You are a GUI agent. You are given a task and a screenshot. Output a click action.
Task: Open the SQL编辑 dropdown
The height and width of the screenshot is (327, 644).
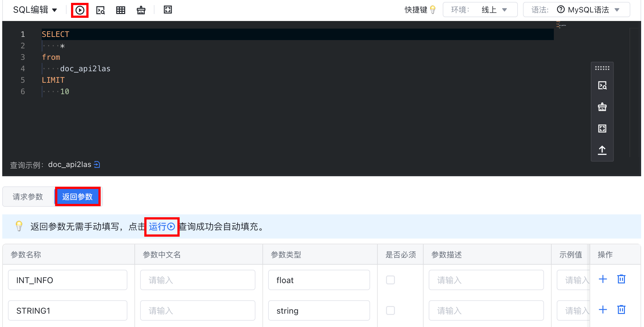tap(35, 10)
